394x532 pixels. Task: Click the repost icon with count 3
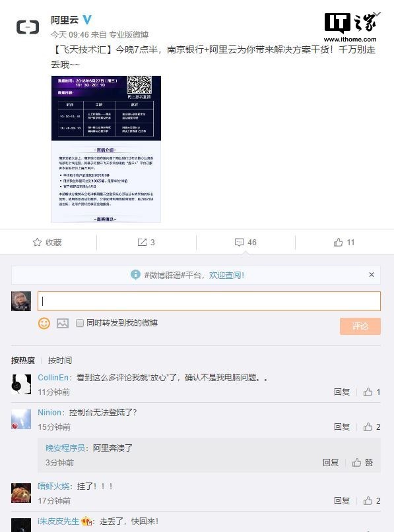pos(142,242)
